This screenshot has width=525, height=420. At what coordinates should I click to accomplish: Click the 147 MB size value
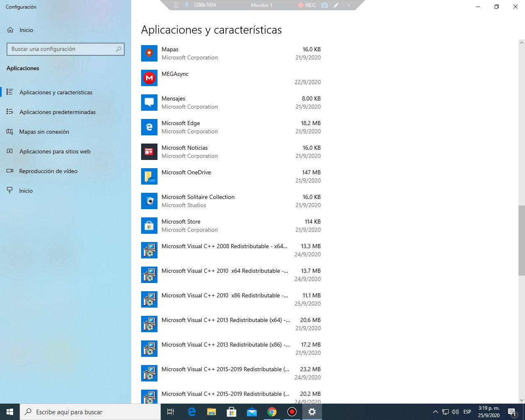click(311, 172)
